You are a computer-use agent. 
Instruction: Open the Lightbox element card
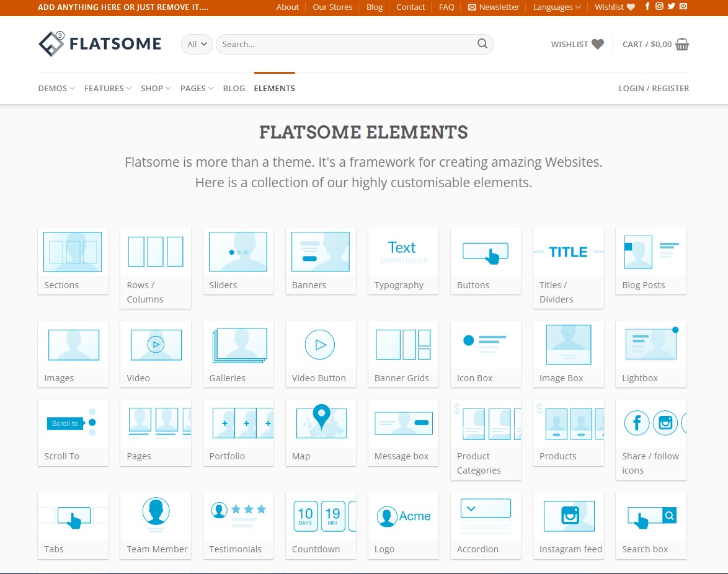click(651, 354)
